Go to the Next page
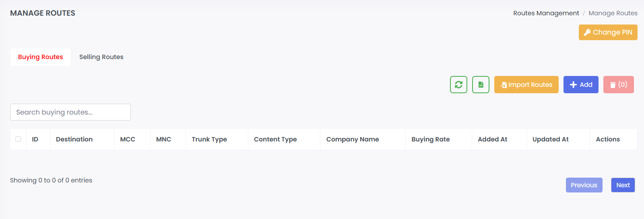Image resolution: width=644 pixels, height=219 pixels. [x=623, y=185]
